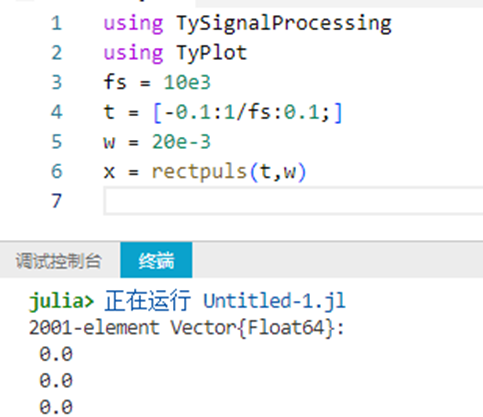The width and height of the screenshot is (483, 417).
Task: Click line number 3 in gutter
Action: pos(56,83)
